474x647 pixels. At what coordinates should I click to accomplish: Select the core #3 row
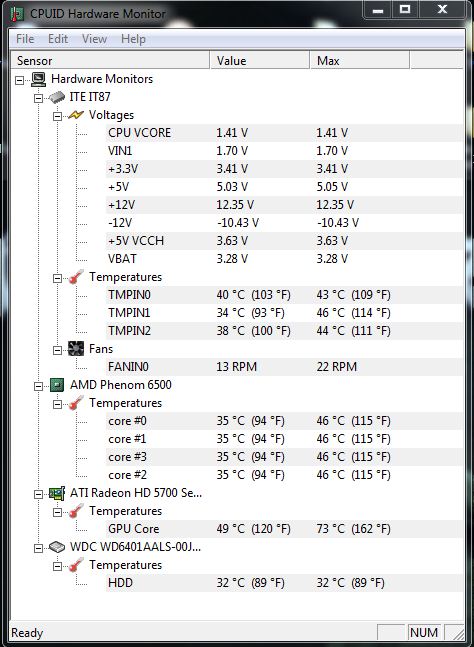284,457
